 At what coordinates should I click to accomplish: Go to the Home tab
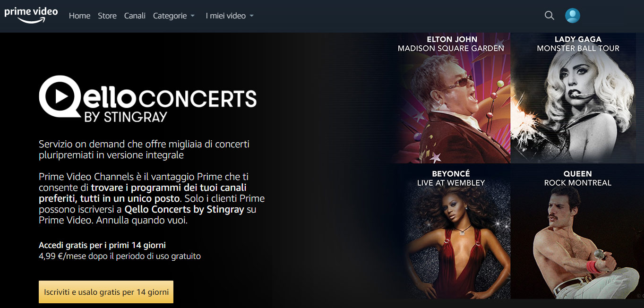pyautogui.click(x=79, y=16)
